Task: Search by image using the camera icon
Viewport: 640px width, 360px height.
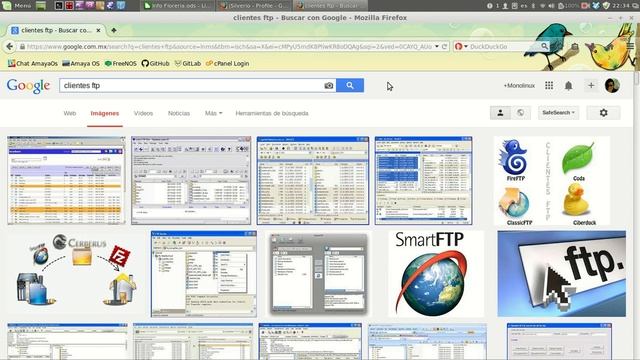Action: (x=329, y=85)
